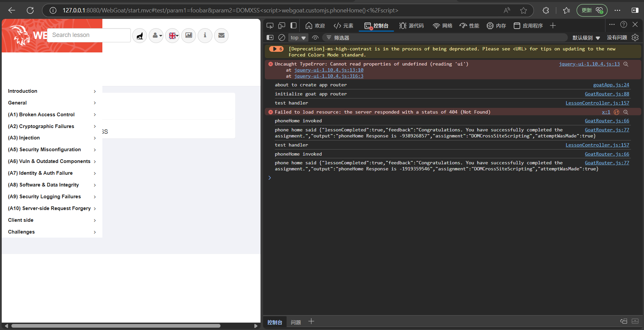The height and width of the screenshot is (330, 644).
Task: Switch to the 应用程序 application tab
Action: (528, 26)
